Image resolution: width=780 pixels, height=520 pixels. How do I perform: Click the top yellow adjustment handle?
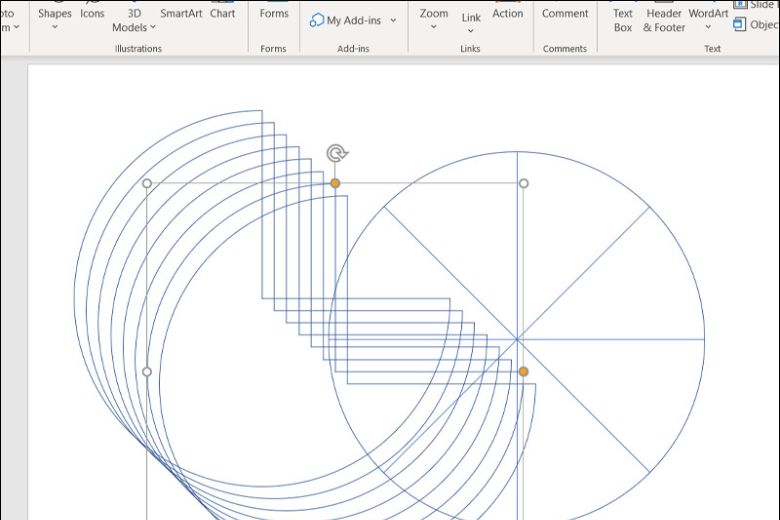coord(335,183)
